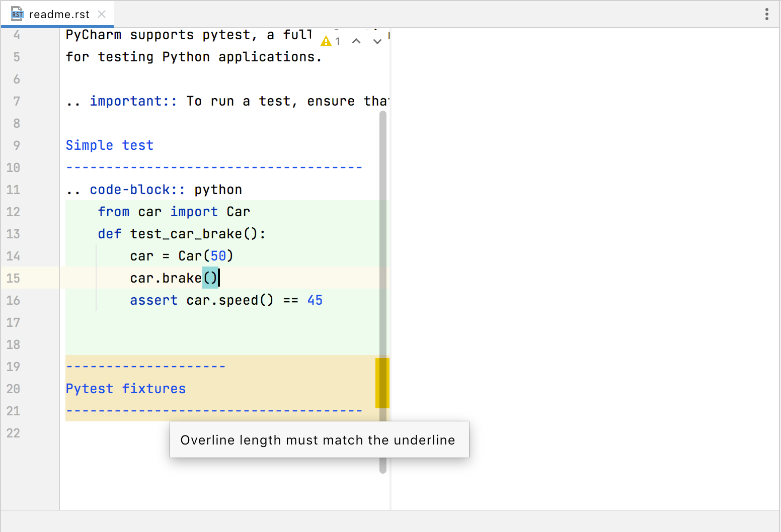Screen dimensions: 781x532
Task: Click the warning highlight on the overline dashes
Action: pos(145,366)
